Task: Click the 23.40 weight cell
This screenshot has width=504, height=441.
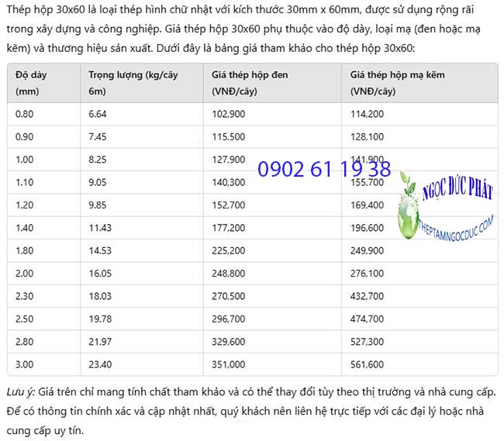Action: coord(100,365)
